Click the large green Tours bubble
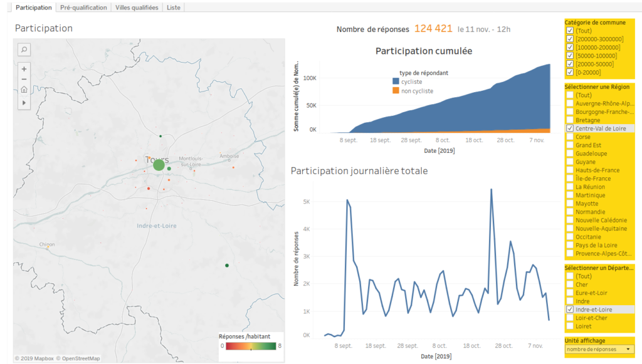642x364 pixels. click(x=159, y=165)
